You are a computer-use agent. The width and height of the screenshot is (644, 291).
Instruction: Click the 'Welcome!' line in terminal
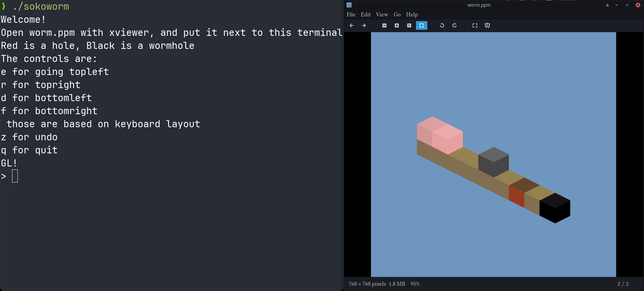click(23, 19)
